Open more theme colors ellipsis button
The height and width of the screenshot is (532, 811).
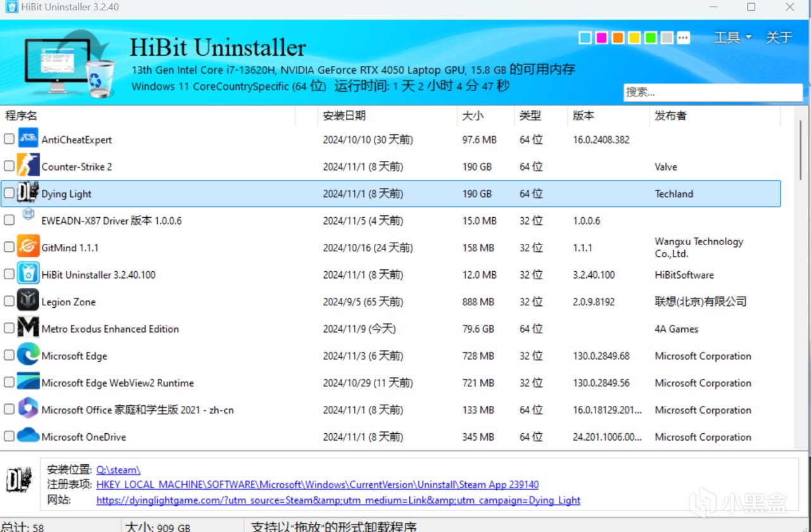click(x=683, y=38)
